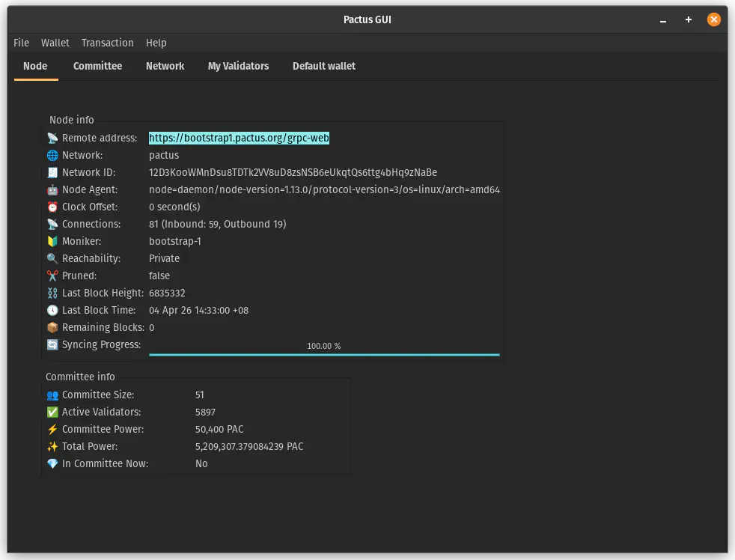The height and width of the screenshot is (560, 735).
Task: Click the alarm clock icon beside Clock Offset
Action: [x=52, y=207]
